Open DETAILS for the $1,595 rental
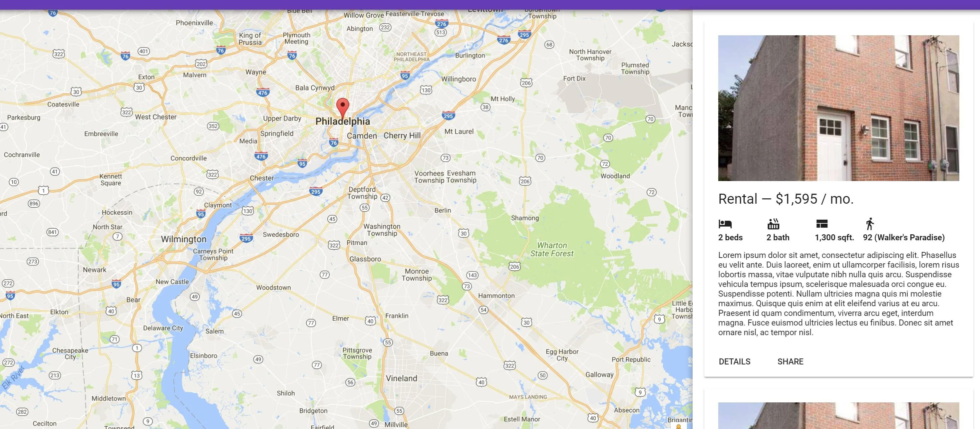The height and width of the screenshot is (429, 980). (x=734, y=361)
